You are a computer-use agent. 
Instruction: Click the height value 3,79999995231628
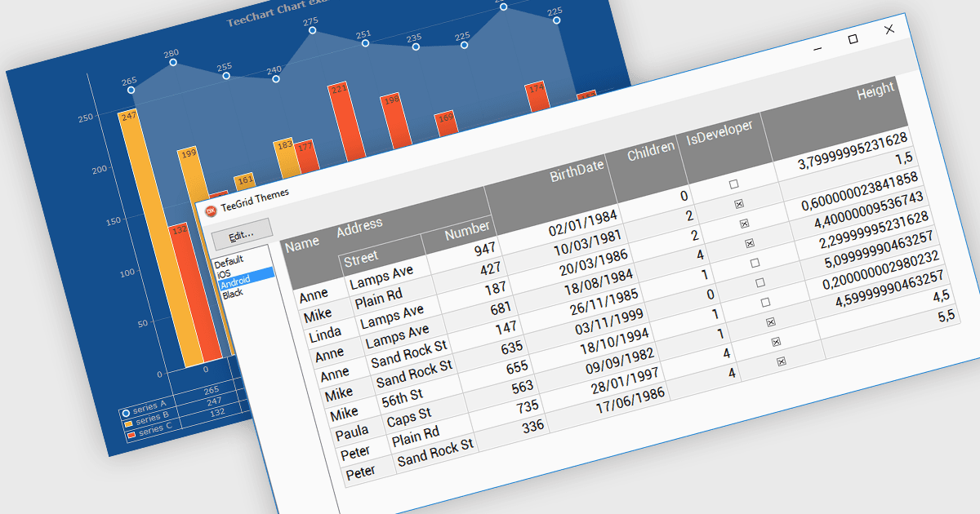click(x=853, y=152)
